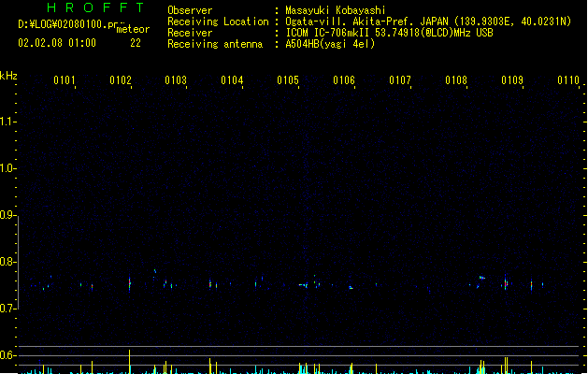The height and width of the screenshot is (374, 588).
Task: Click the strong meteor echo at 0102
Action: tap(130, 284)
